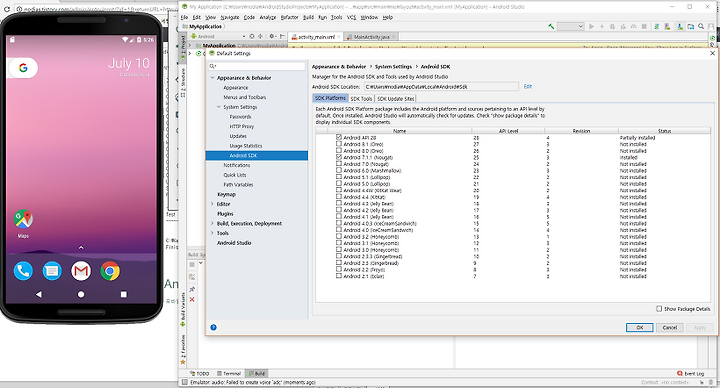Image resolution: width=720 pixels, height=388 pixels.
Task: Open the AVD Manager toolbar icon
Action: tap(667, 27)
